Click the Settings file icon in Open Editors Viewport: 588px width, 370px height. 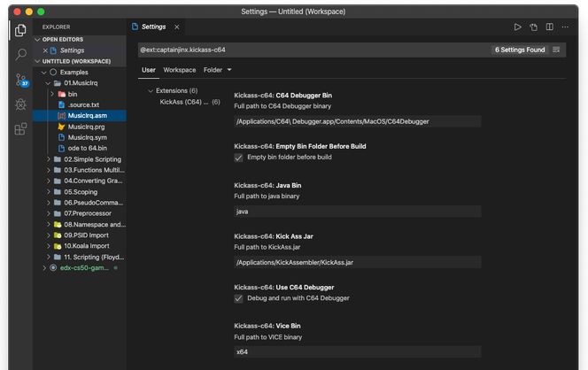[53, 50]
